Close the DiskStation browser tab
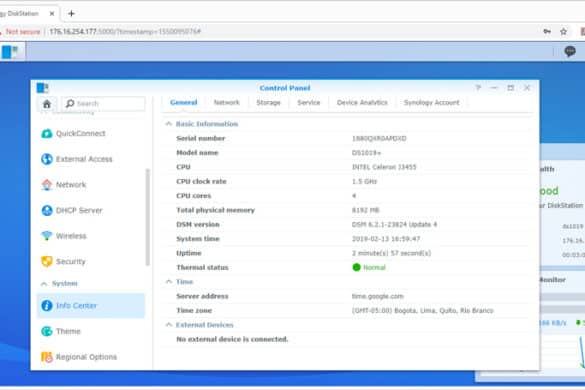The height and width of the screenshot is (390, 585). point(52,14)
